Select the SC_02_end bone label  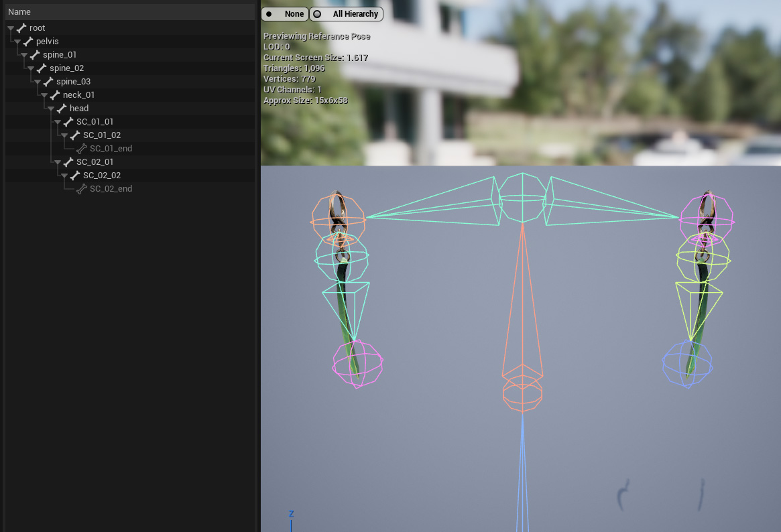[x=111, y=189]
